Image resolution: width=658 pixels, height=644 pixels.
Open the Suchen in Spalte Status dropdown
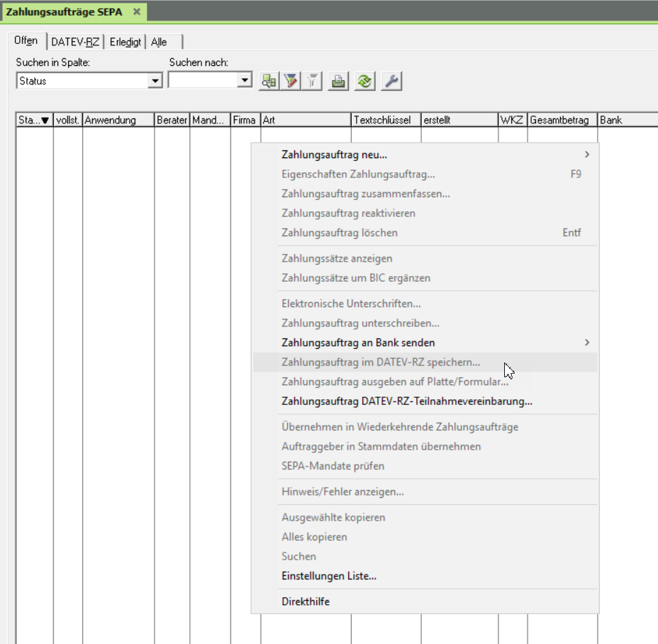[155, 81]
